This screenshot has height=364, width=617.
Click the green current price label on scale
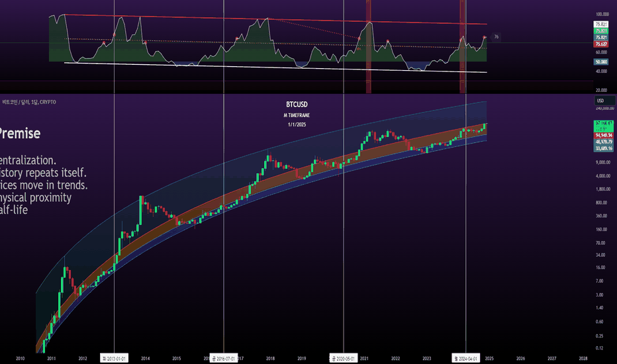(x=604, y=126)
